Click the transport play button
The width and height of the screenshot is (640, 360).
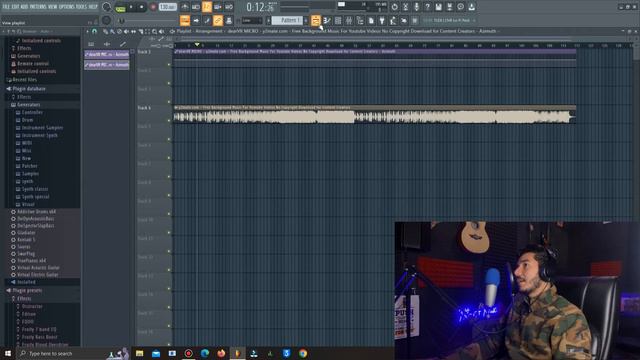[x=131, y=7]
